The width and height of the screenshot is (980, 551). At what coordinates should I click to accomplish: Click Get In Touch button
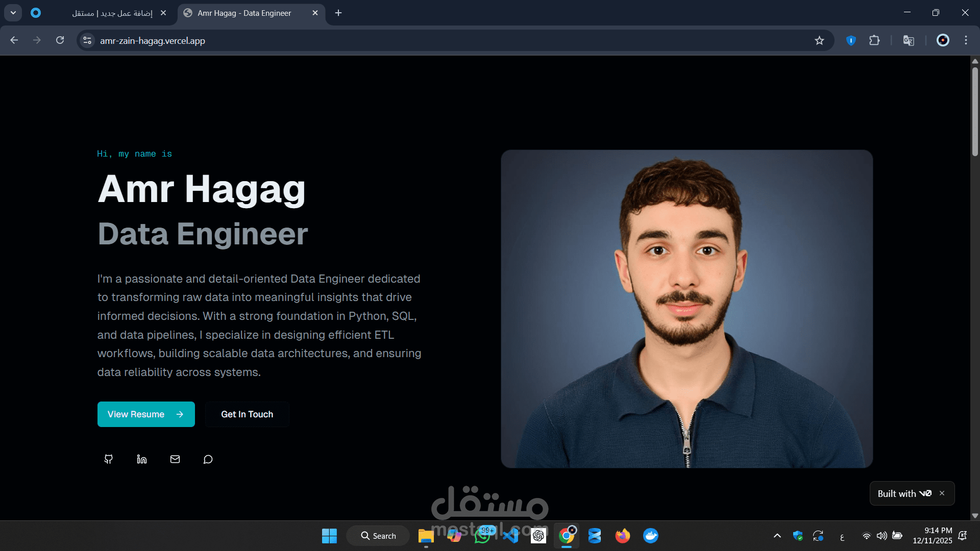point(247,414)
